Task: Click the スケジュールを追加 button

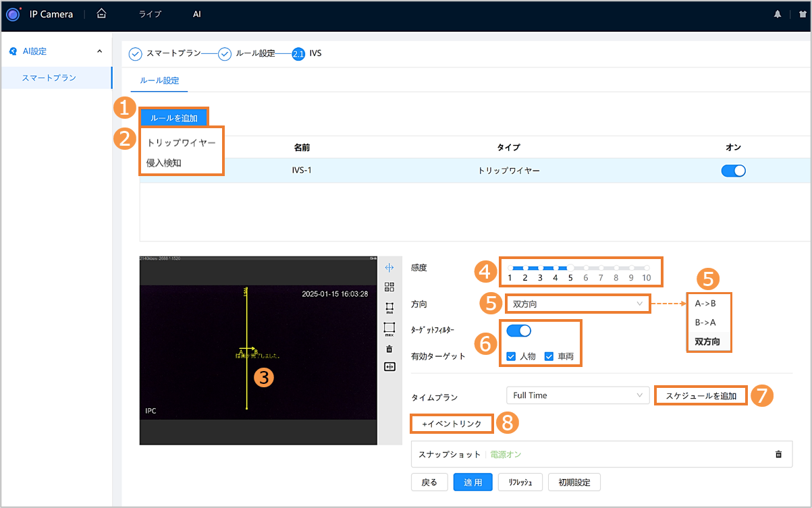Action: (701, 395)
